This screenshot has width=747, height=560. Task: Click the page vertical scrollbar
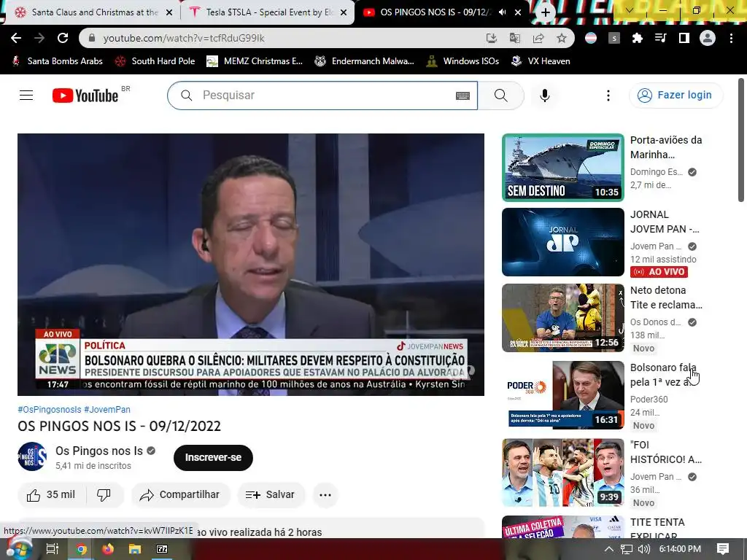(741, 140)
